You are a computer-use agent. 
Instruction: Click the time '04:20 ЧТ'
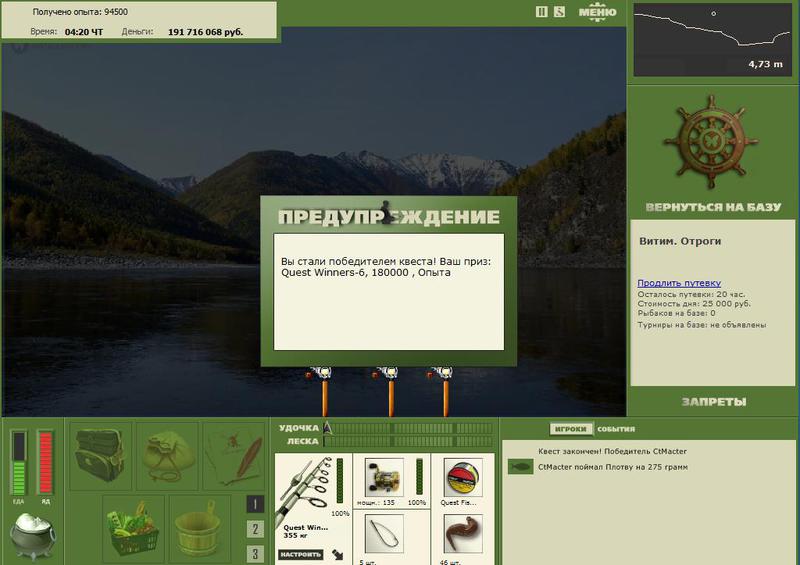[x=84, y=32]
